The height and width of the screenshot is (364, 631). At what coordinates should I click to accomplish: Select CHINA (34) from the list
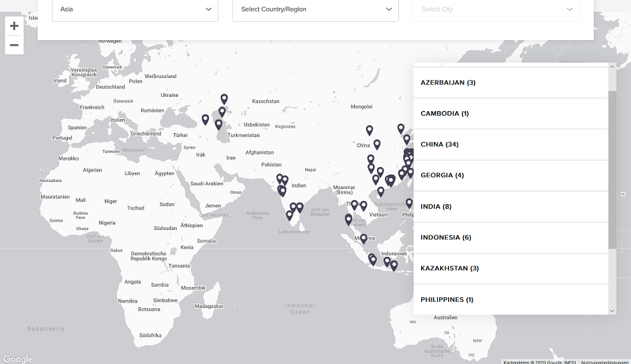pyautogui.click(x=510, y=144)
